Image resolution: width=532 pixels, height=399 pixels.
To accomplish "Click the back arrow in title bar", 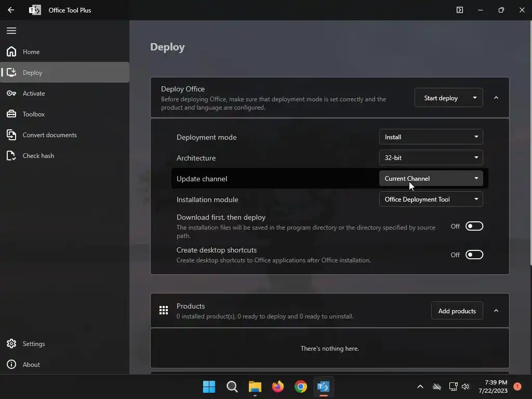I will coord(11,10).
